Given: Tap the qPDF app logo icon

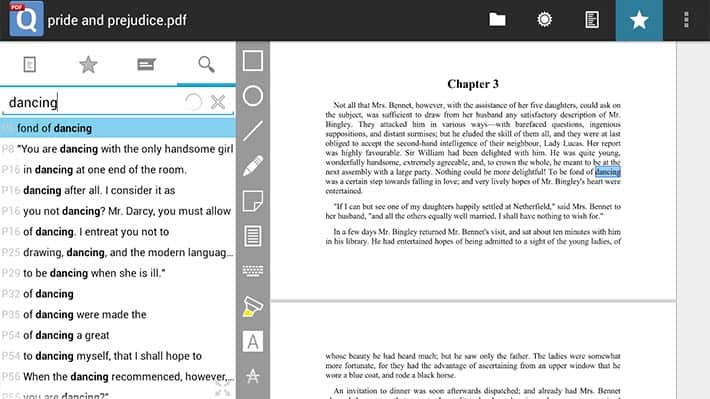Looking at the screenshot, I should [x=26, y=19].
